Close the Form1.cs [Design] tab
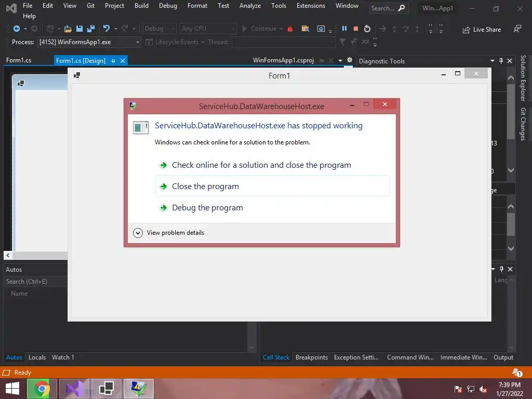This screenshot has height=399, width=532. click(x=123, y=61)
